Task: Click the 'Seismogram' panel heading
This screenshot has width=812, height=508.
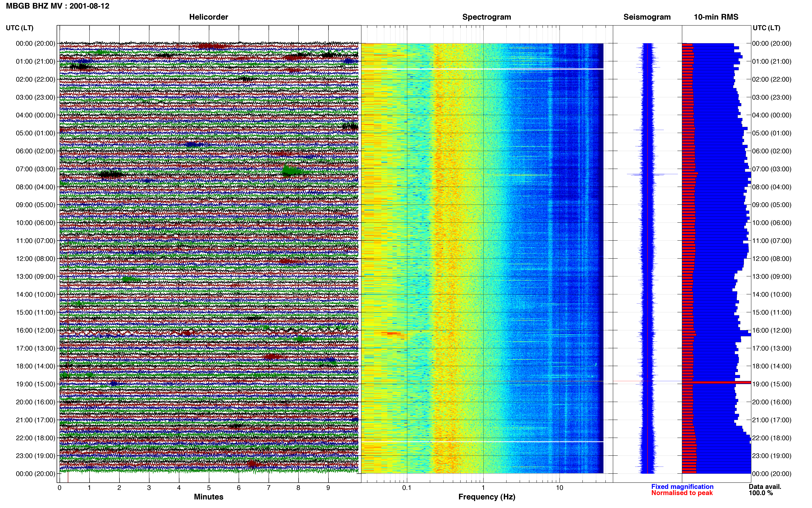Action: coord(647,17)
